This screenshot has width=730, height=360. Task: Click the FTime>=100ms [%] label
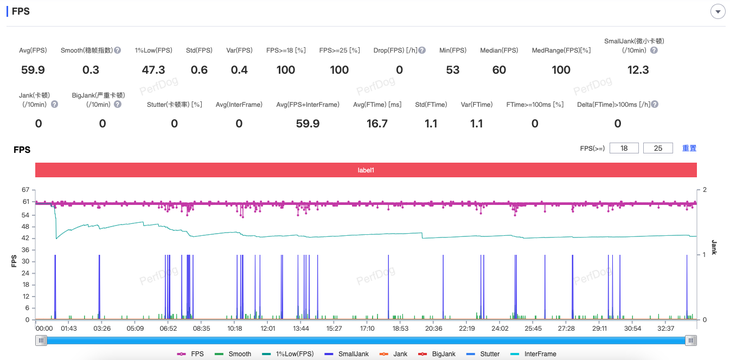point(535,105)
